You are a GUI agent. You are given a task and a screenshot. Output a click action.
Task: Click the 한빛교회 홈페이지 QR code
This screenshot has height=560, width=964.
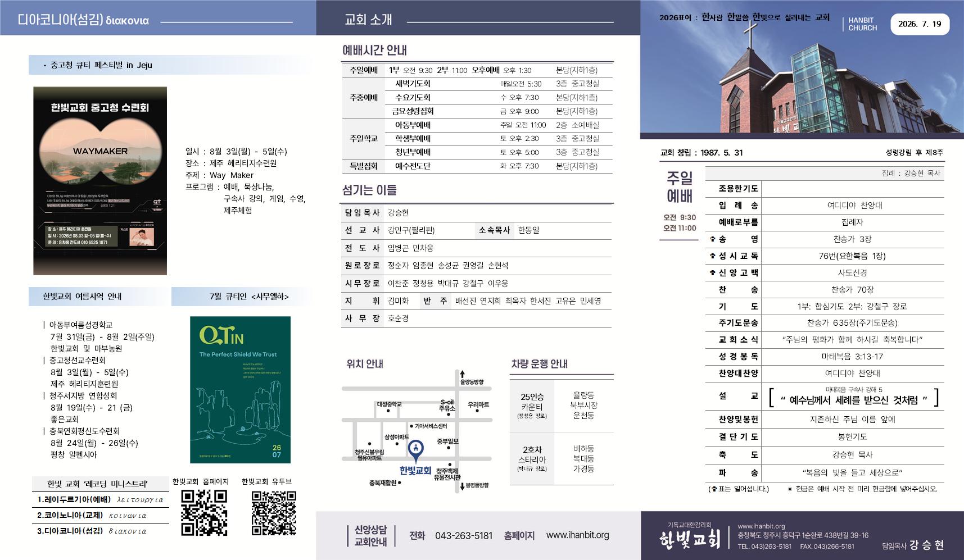[205, 513]
